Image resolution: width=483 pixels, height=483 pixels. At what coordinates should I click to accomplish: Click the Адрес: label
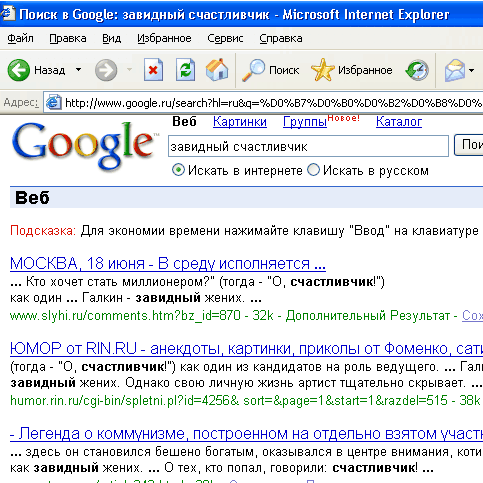point(21,102)
